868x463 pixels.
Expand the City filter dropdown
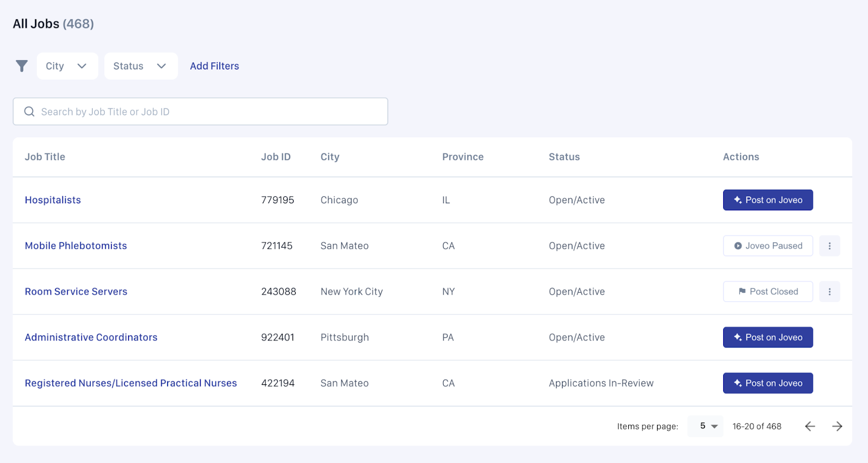coord(67,66)
